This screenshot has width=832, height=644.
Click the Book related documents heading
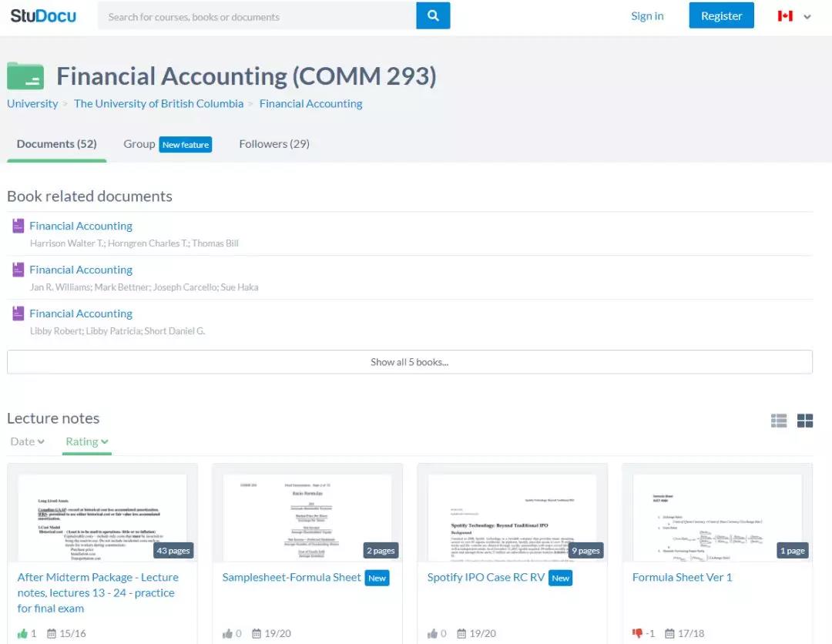tap(89, 196)
